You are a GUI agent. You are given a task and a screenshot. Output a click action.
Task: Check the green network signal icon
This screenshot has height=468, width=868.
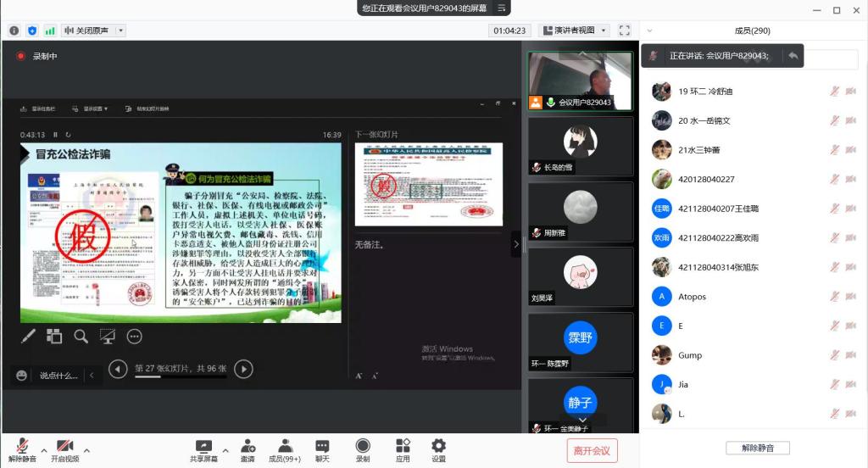[x=50, y=31]
